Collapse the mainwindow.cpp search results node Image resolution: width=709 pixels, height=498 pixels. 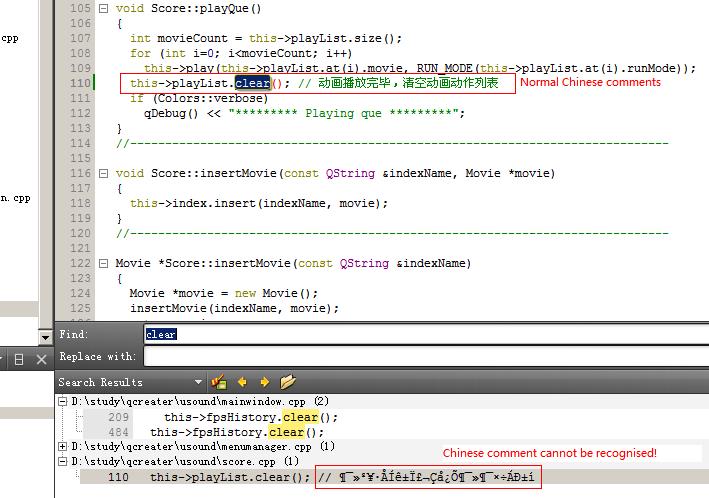coord(64,402)
